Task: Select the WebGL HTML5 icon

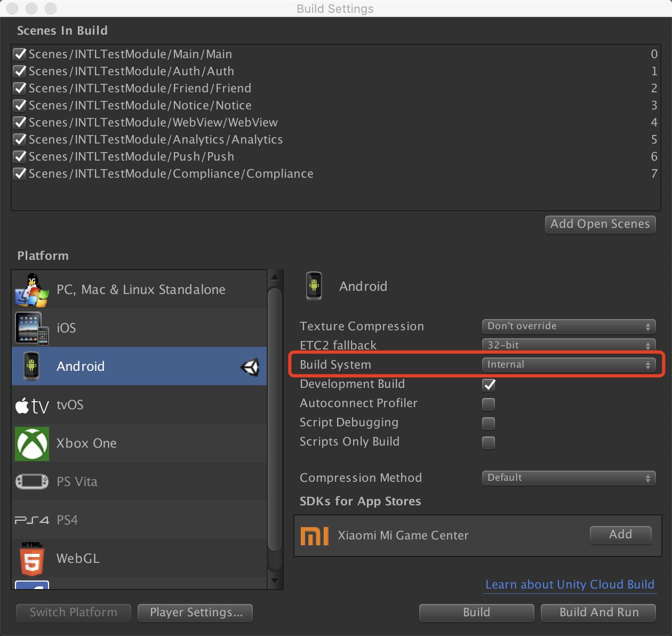Action: (x=32, y=559)
